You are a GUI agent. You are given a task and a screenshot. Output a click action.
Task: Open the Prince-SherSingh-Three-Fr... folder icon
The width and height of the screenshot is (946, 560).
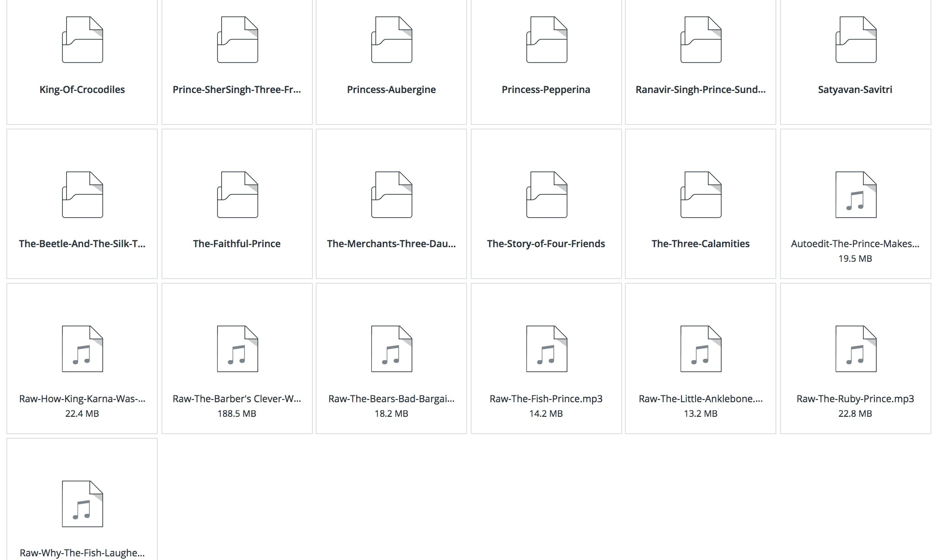[237, 40]
